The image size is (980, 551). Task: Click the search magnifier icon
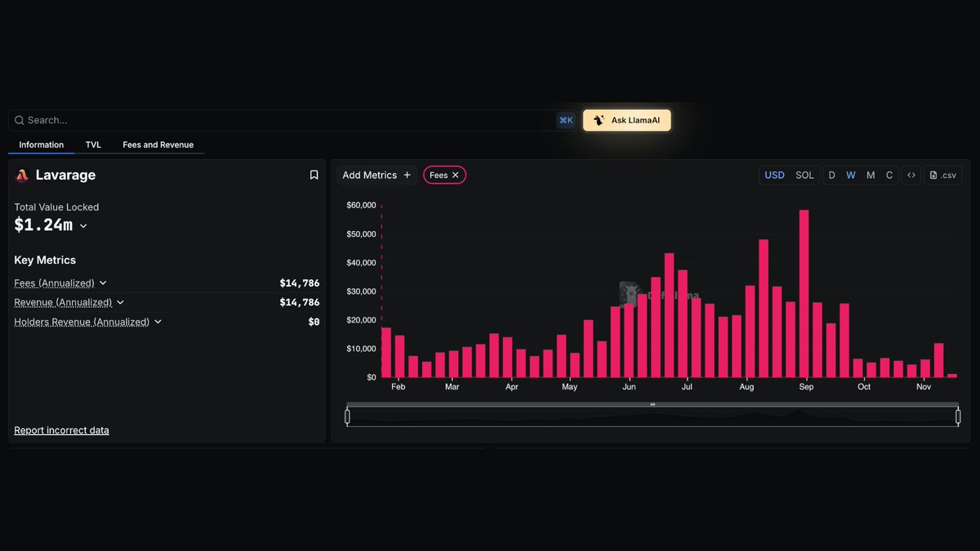pyautogui.click(x=20, y=120)
